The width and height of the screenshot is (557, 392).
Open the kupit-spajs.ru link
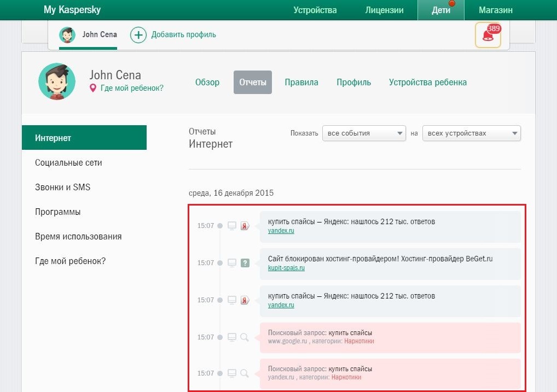coord(286,268)
